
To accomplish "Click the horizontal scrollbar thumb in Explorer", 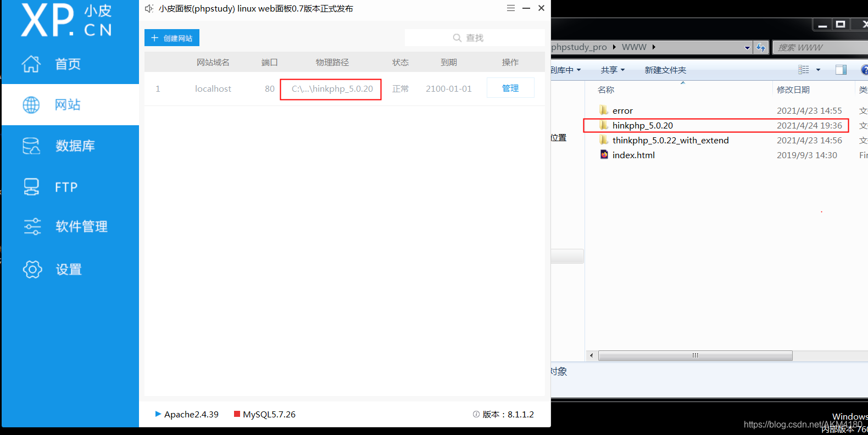I will tap(695, 355).
